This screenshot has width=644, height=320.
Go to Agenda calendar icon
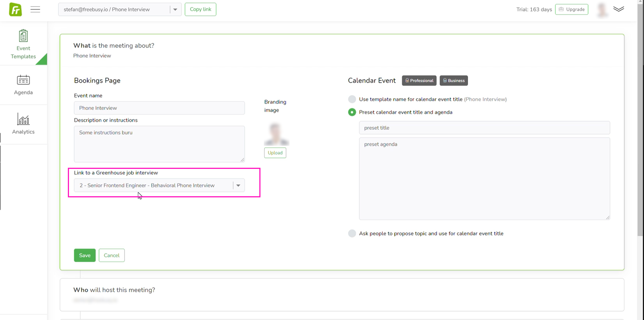(x=23, y=80)
